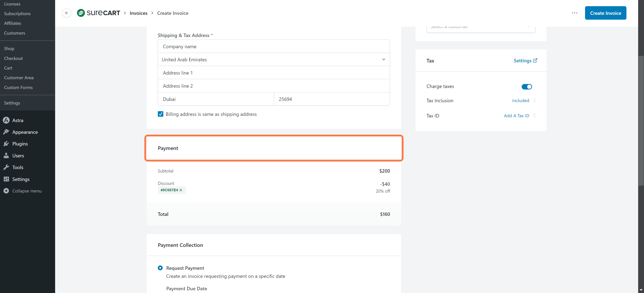Click the Create Invoice button
The image size is (644, 293).
(605, 13)
